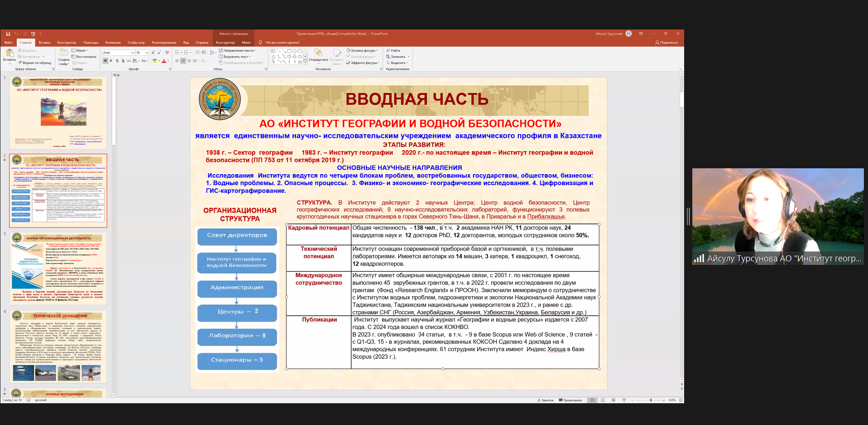
Task: Click the Поделиться share button
Action: [666, 43]
